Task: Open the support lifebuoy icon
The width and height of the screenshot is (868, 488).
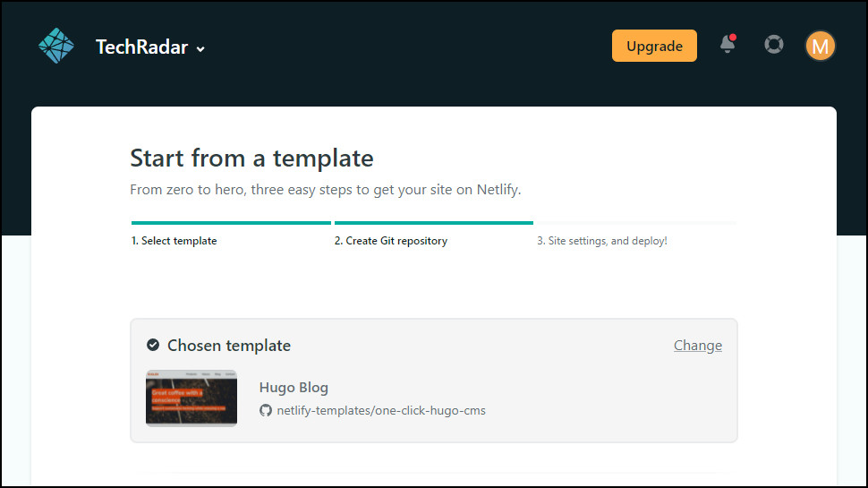Action: coord(774,44)
